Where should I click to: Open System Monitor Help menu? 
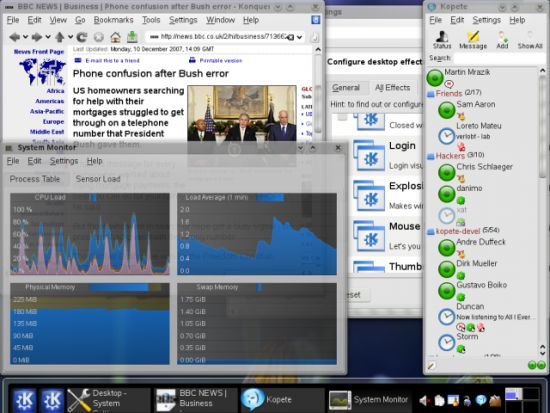click(x=94, y=161)
